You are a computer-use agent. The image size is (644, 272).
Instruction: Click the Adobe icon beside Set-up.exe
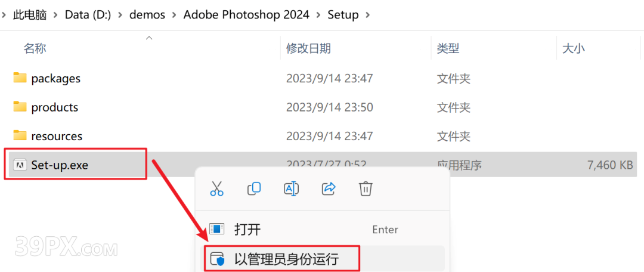click(19, 165)
